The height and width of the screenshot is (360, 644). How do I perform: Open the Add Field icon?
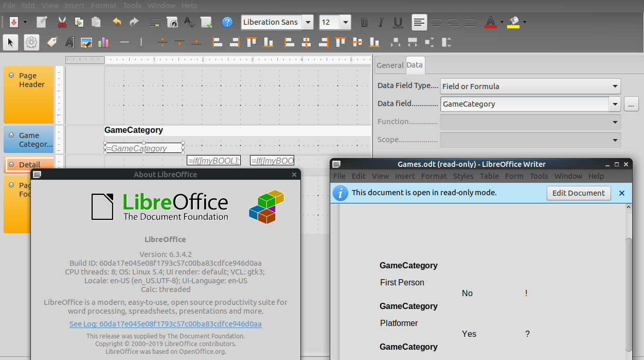[155, 22]
